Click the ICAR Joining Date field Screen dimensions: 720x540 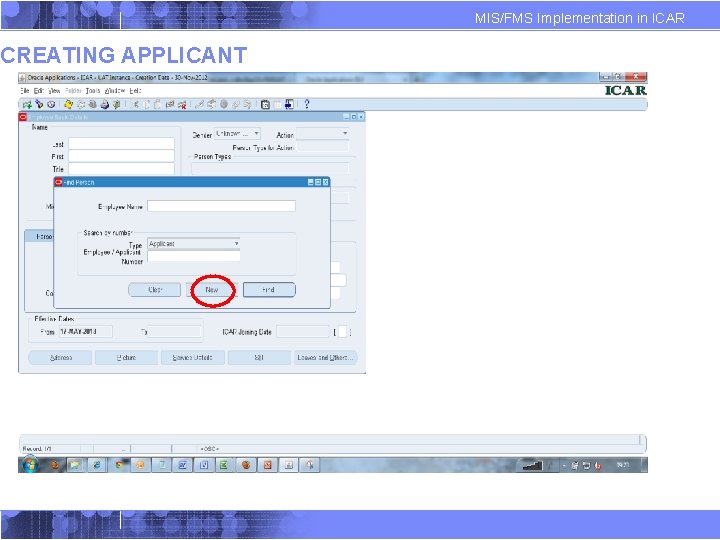click(303, 332)
